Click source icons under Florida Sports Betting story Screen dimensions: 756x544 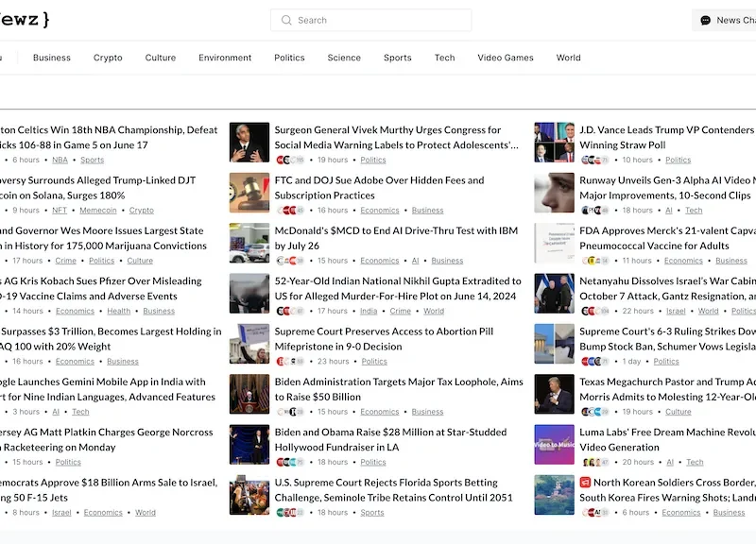tap(290, 513)
